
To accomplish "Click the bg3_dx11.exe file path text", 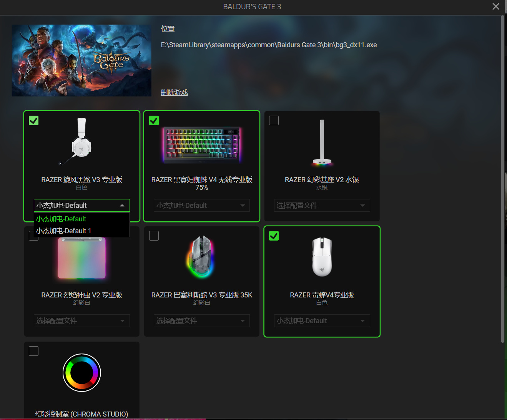I will pyautogui.click(x=269, y=45).
